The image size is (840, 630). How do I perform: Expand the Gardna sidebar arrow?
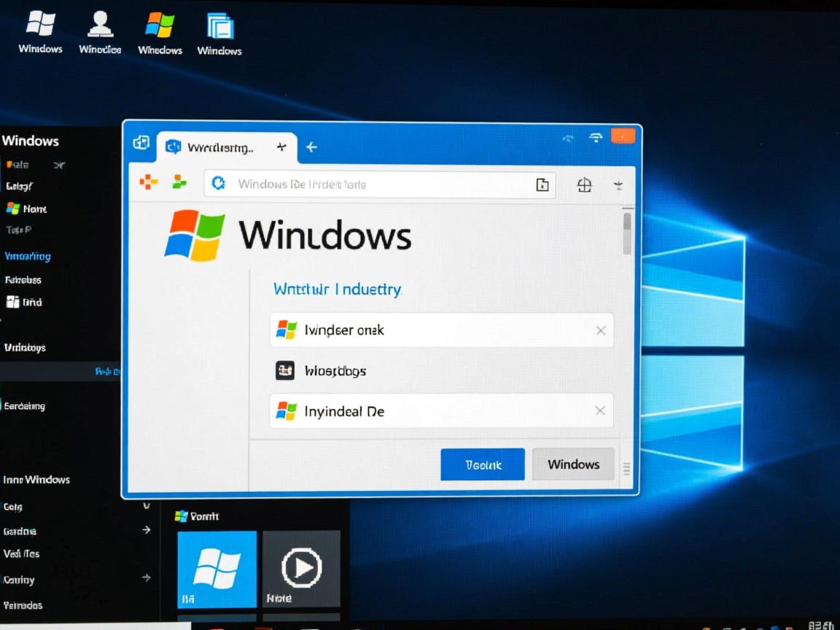146,530
